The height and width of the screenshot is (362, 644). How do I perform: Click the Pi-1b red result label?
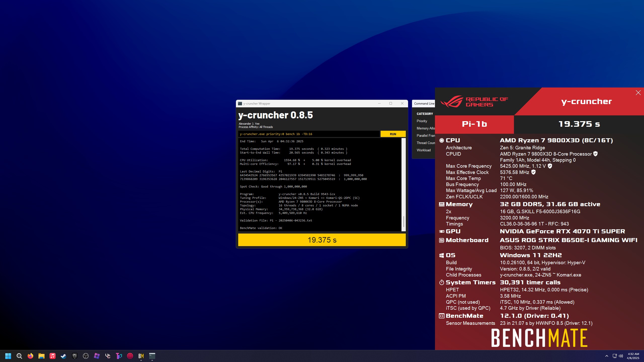pyautogui.click(x=474, y=124)
